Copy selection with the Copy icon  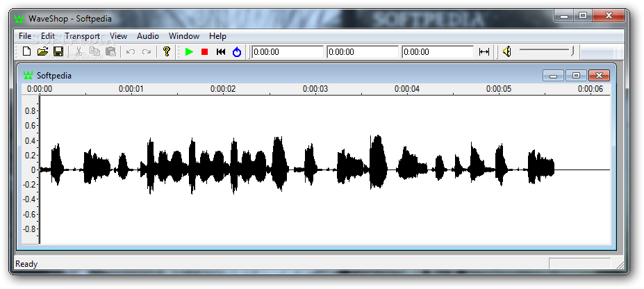(x=95, y=51)
